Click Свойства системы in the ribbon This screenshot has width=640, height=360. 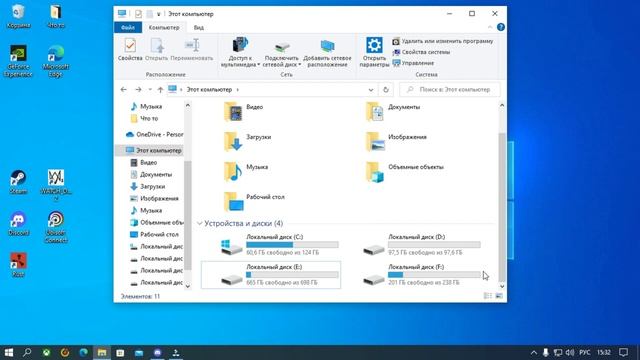click(x=421, y=52)
